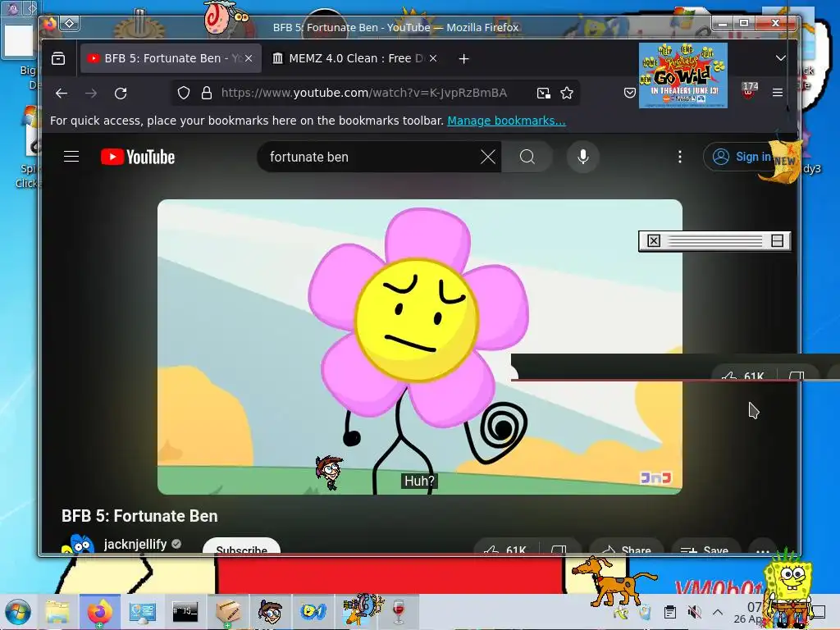Viewport: 840px width, 630px height.
Task: Open the cardboard box package taskbar app
Action: pyautogui.click(x=228, y=612)
